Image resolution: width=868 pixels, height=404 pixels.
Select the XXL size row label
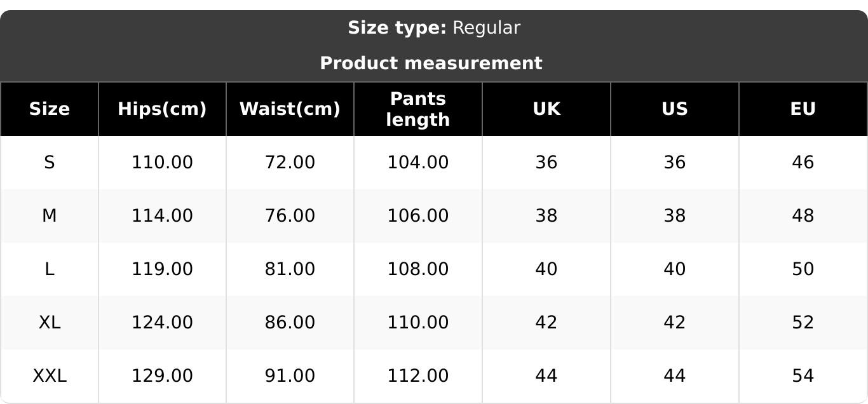tap(49, 376)
